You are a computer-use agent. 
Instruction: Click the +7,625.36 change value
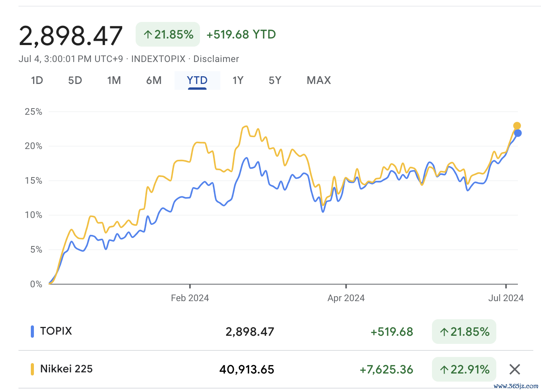click(386, 369)
